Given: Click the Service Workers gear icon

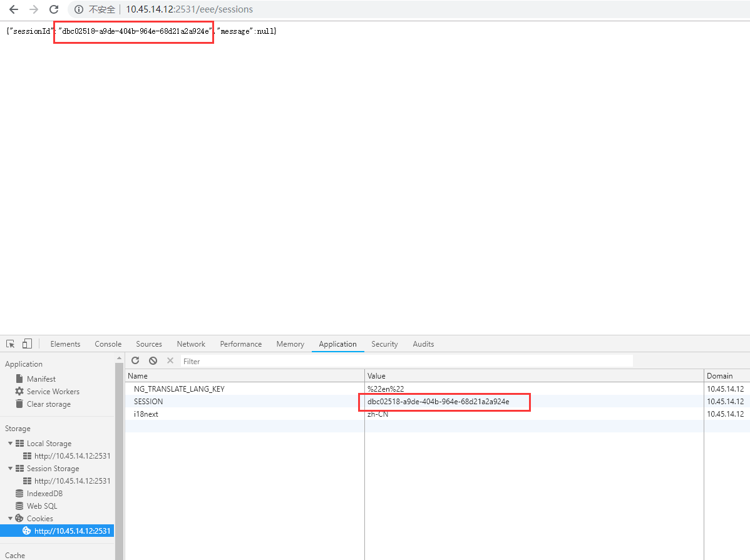Looking at the screenshot, I should pyautogui.click(x=19, y=391).
